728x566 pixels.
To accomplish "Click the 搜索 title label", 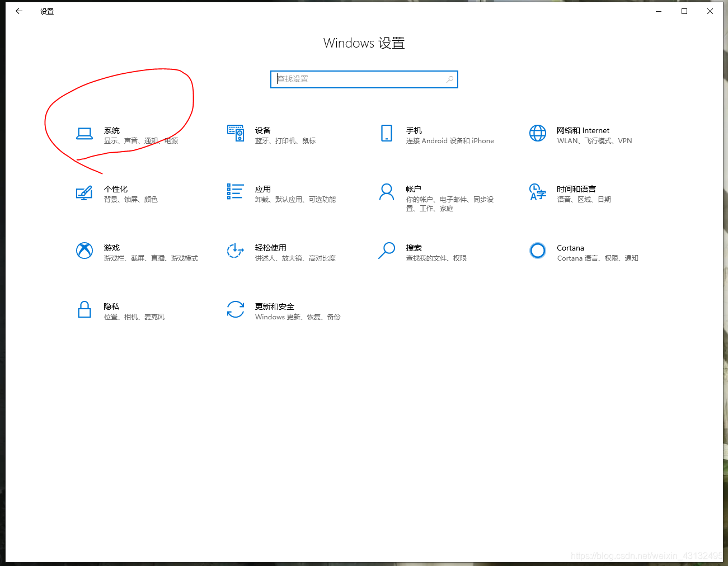I will pyautogui.click(x=414, y=248).
